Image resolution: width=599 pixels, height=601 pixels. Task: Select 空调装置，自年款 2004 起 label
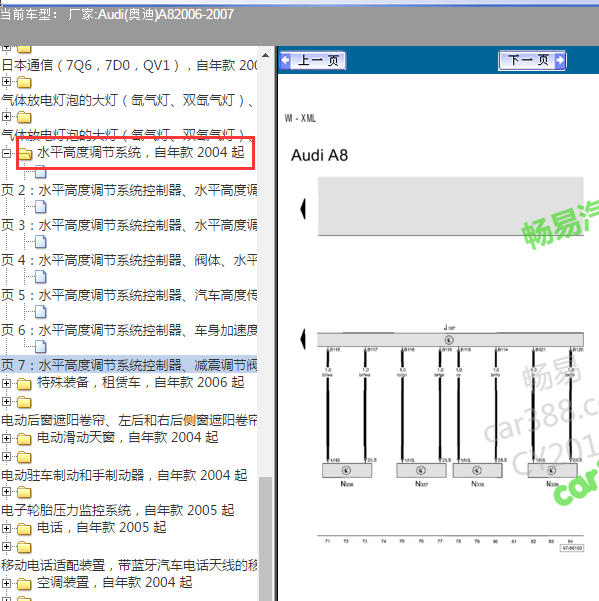click(x=115, y=582)
